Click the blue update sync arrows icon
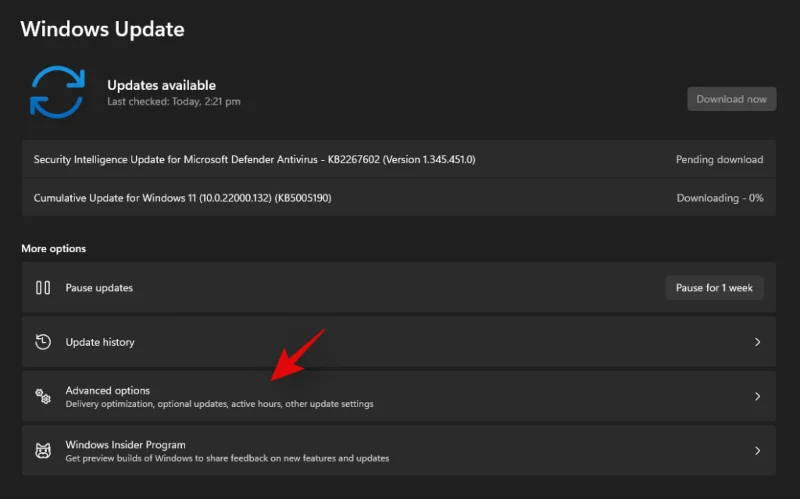The width and height of the screenshot is (800, 499). point(57,92)
